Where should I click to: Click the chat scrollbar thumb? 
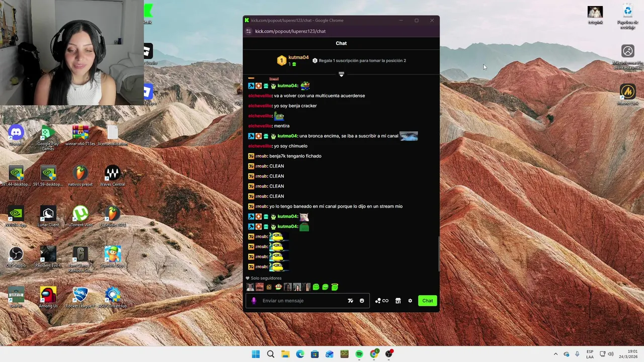[438, 254]
